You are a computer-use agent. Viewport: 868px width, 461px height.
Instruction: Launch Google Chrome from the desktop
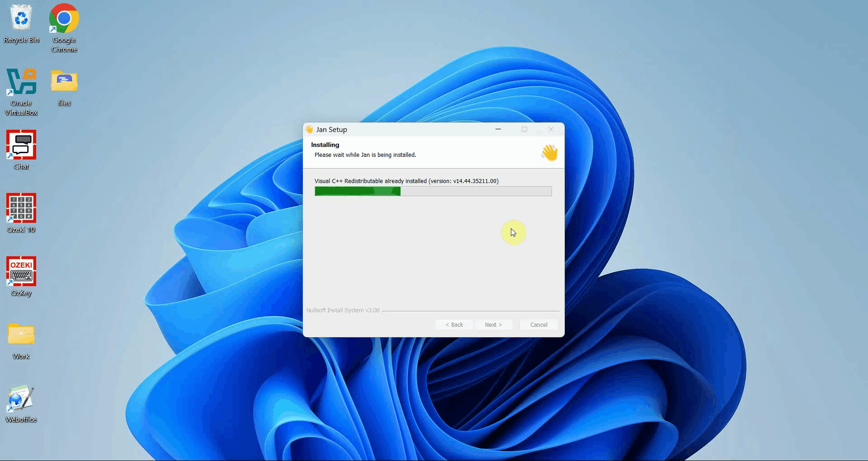[x=63, y=19]
